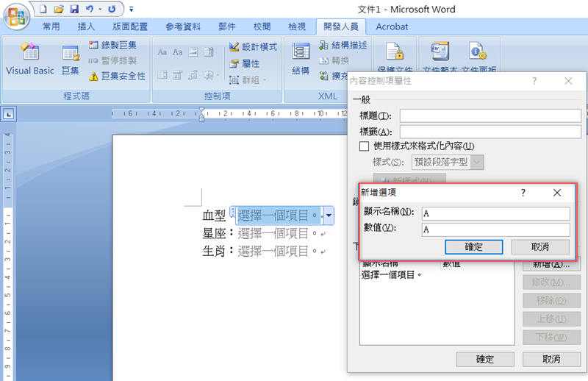This screenshot has height=381, width=588.
Task: Click 新增 add button in properties dialog
Action: coord(552,264)
